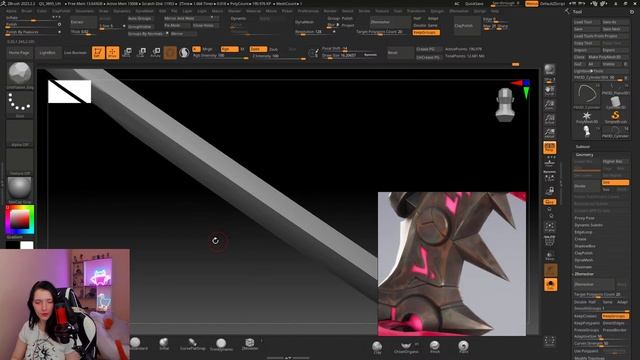Open the Brush menu
Viewport: 640px width, 360px height.
click(x=27, y=11)
